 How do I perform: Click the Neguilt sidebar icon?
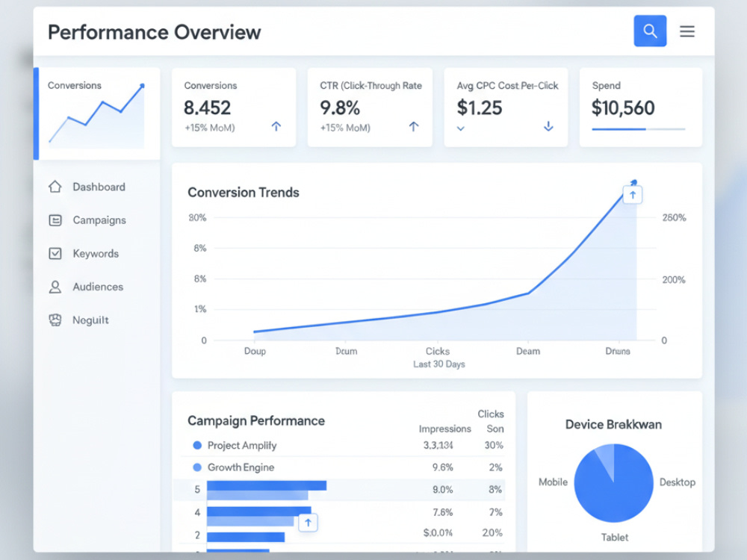pos(55,320)
